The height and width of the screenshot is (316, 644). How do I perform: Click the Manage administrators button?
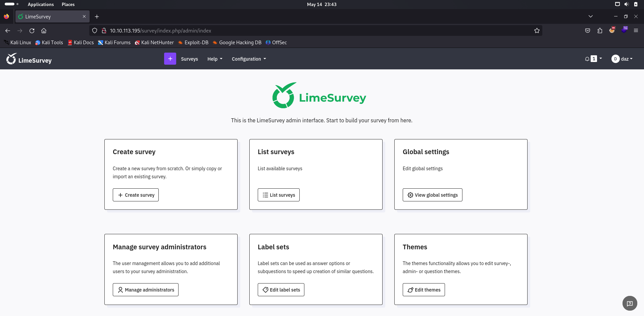(145, 290)
